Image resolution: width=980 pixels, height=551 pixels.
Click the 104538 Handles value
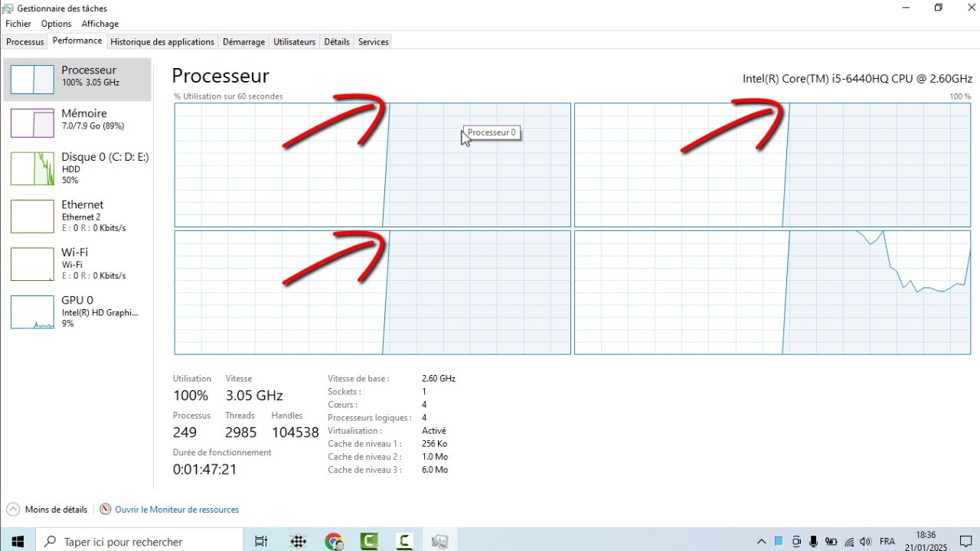tap(295, 432)
